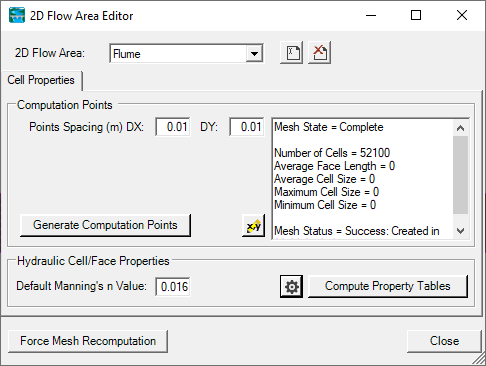Viewport: 486px width, 366px height.
Task: Click the HEC-RAS app icon in title bar
Action: tap(17, 15)
